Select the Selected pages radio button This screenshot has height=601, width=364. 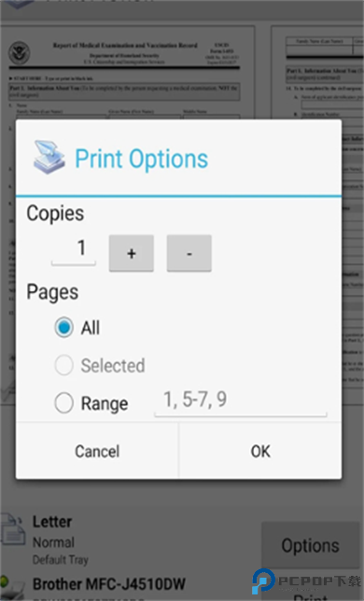pos(63,365)
